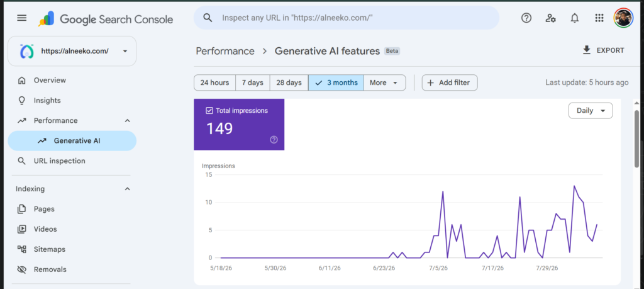This screenshot has width=644, height=289.
Task: Click the URL inspection magnifier icon
Action: click(22, 161)
